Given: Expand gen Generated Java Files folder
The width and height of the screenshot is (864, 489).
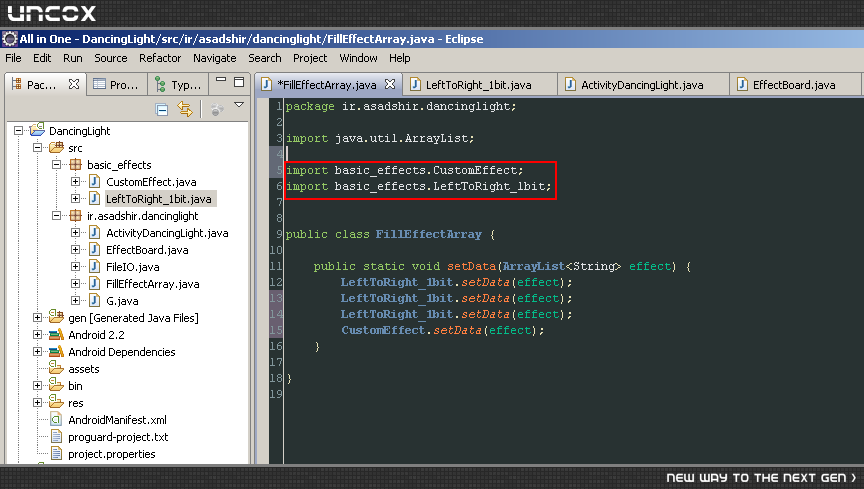Looking at the screenshot, I should coord(37,318).
